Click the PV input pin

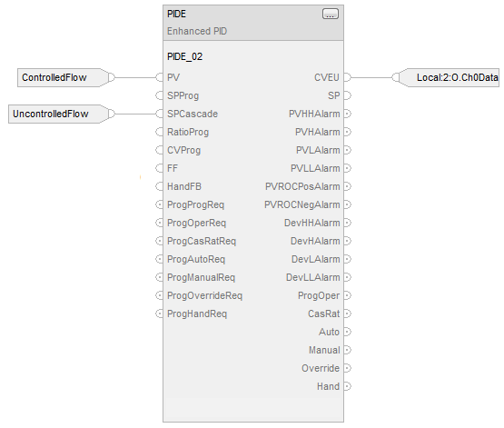[x=160, y=77]
